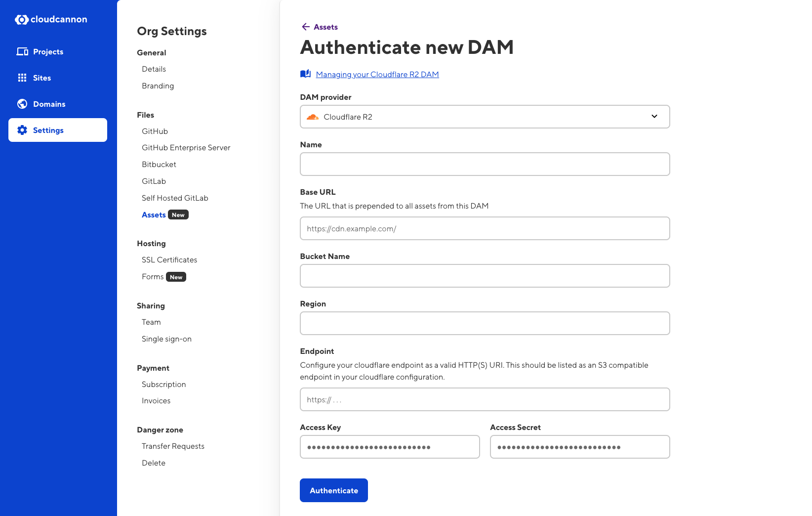This screenshot has height=516, width=812.
Task: Select Settings in the main navigation
Action: tap(58, 130)
